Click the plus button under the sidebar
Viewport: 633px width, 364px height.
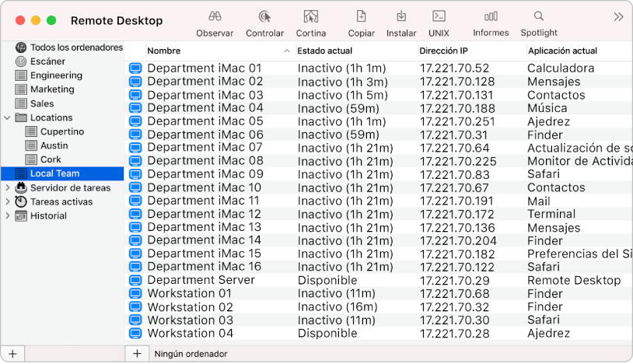13,354
